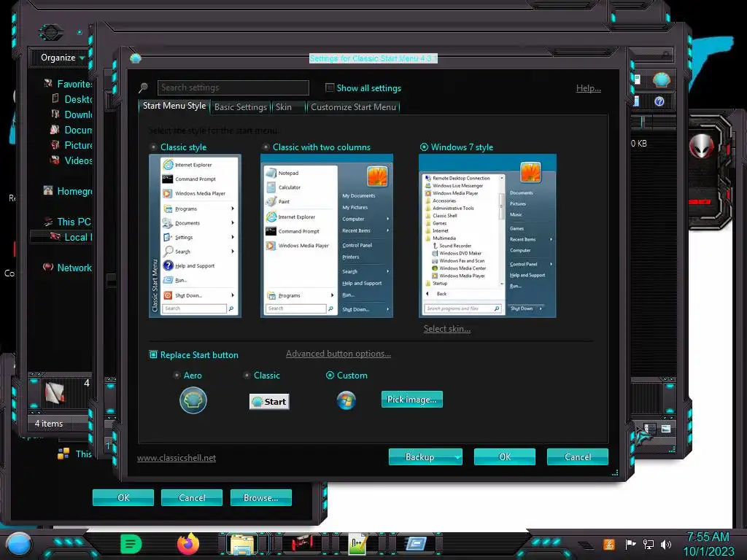
Task: Select the Windows 7 style radio button
Action: [x=424, y=147]
